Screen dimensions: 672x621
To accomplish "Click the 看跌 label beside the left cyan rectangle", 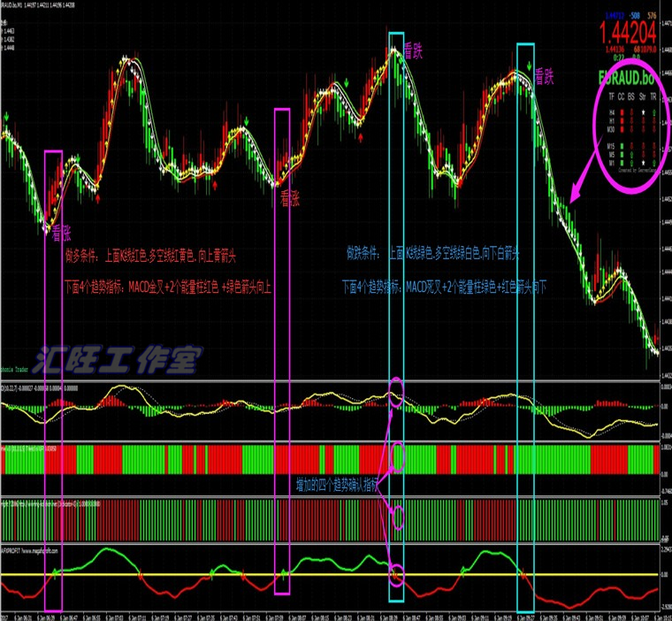I will point(413,51).
